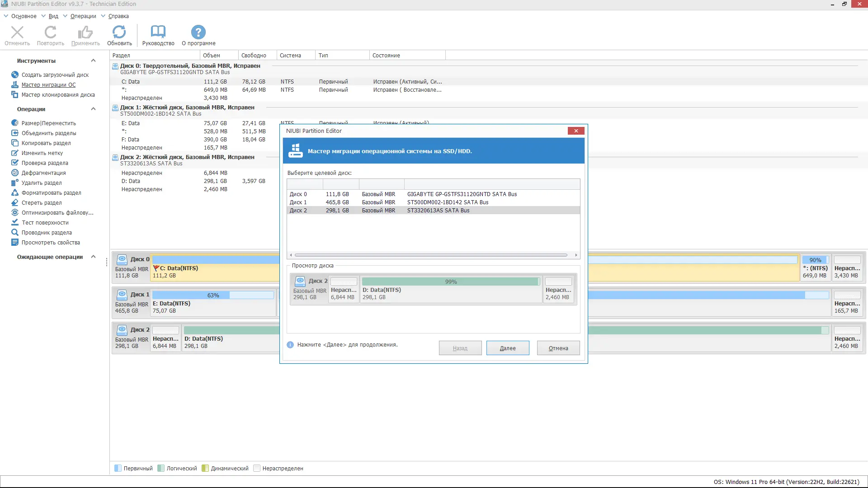The height and width of the screenshot is (488, 868).
Task: Open the Основное menu
Action: (24, 16)
